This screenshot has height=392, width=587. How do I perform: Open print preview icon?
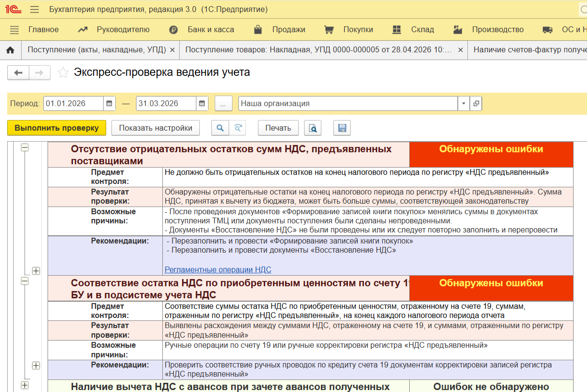pos(313,128)
